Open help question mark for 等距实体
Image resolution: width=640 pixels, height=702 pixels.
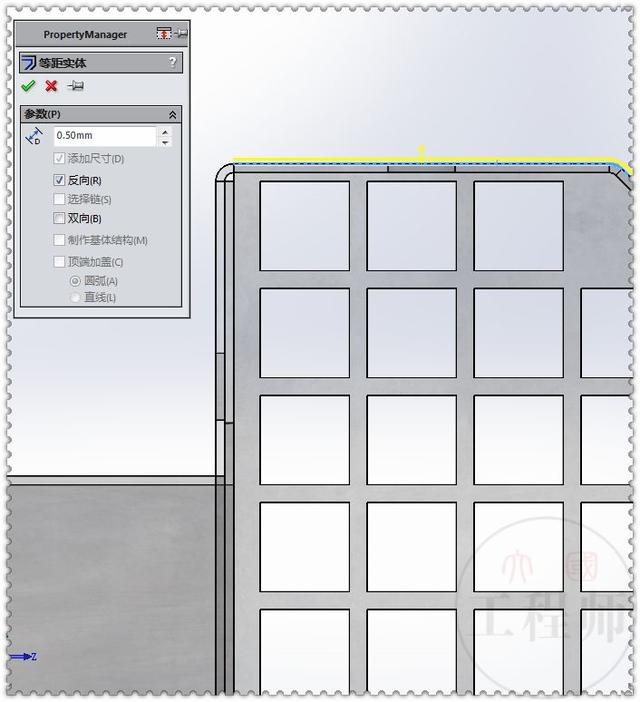click(172, 62)
